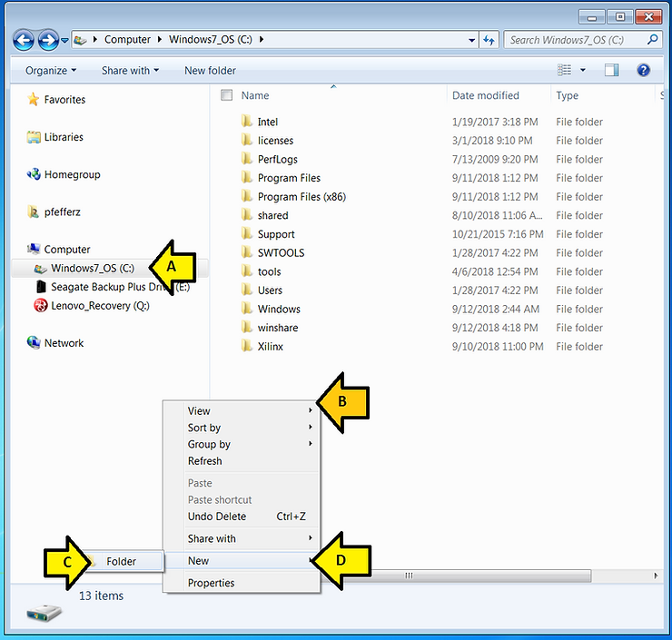This screenshot has width=672, height=640.
Task: Select the Windows folder icon
Action: point(246,309)
